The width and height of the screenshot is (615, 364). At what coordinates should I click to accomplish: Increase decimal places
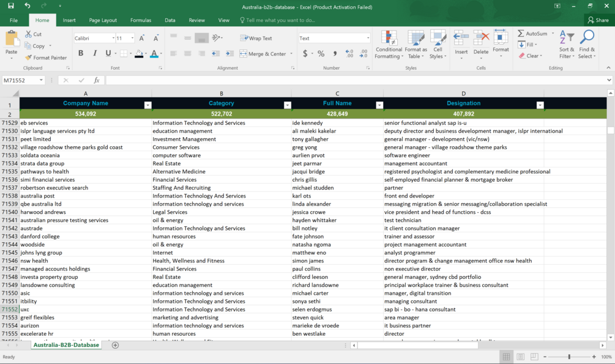(x=349, y=54)
